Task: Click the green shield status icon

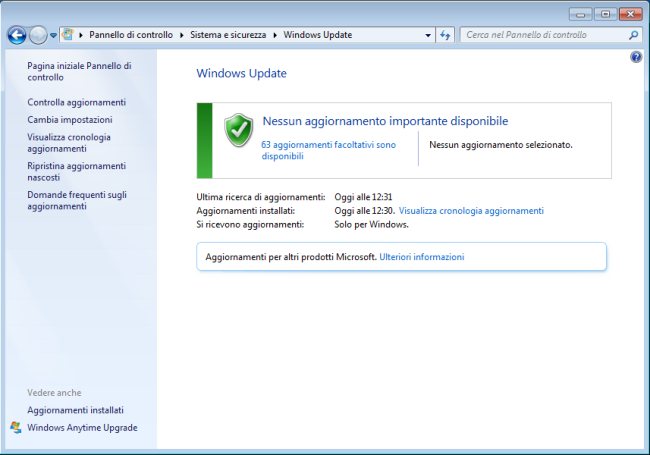Action: pyautogui.click(x=238, y=130)
